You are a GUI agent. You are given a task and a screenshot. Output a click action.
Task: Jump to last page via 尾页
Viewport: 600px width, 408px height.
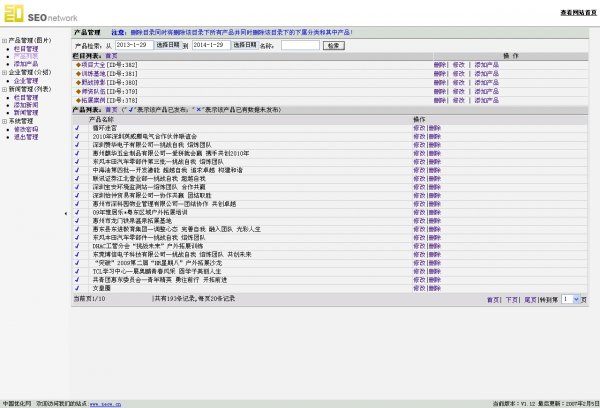click(530, 300)
